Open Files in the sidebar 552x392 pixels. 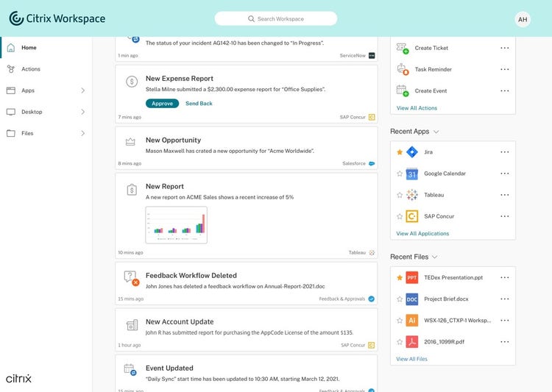tap(46, 133)
